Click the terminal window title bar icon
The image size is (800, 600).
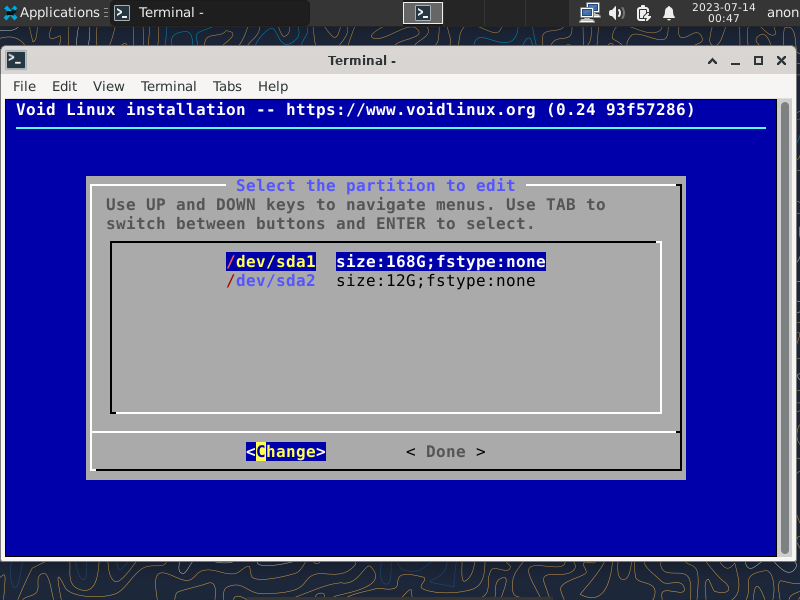16,60
